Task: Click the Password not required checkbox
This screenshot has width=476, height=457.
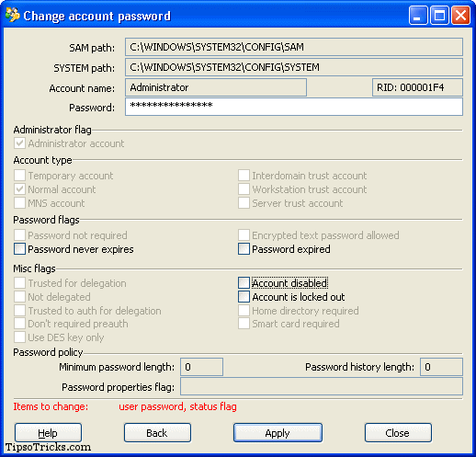Action: click(x=19, y=235)
